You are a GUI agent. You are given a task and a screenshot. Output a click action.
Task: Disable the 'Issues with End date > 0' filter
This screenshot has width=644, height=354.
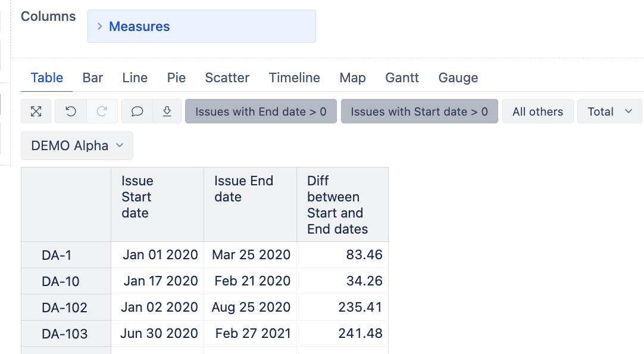pos(260,111)
